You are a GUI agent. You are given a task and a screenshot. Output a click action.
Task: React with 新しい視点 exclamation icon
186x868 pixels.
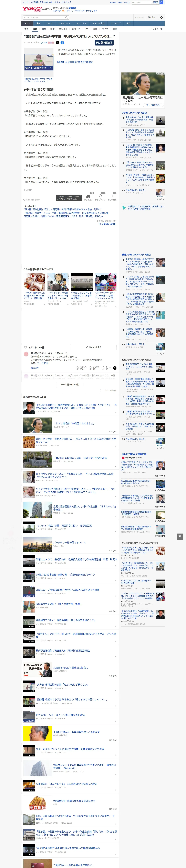point(112,196)
